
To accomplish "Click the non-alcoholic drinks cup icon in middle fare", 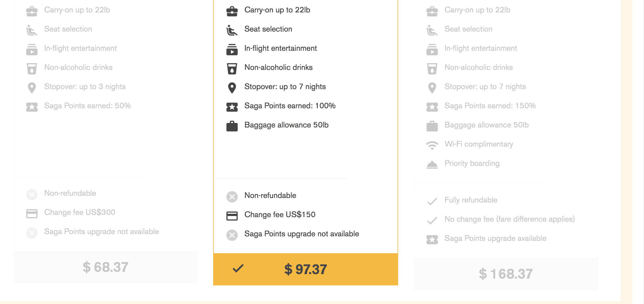I will [232, 69].
